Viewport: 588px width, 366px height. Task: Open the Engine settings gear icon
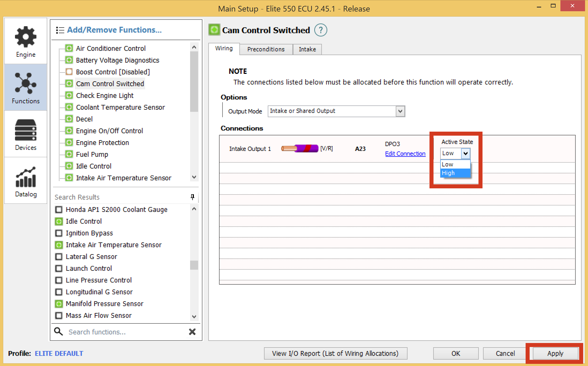tap(26, 37)
